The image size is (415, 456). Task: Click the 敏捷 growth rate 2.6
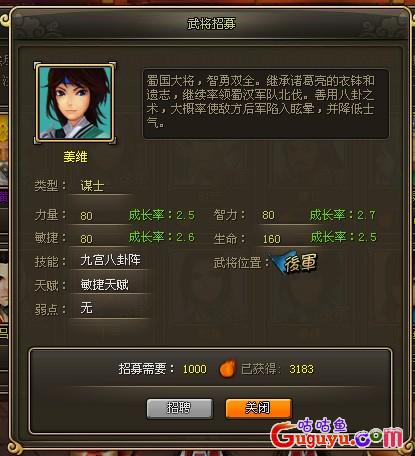point(162,237)
